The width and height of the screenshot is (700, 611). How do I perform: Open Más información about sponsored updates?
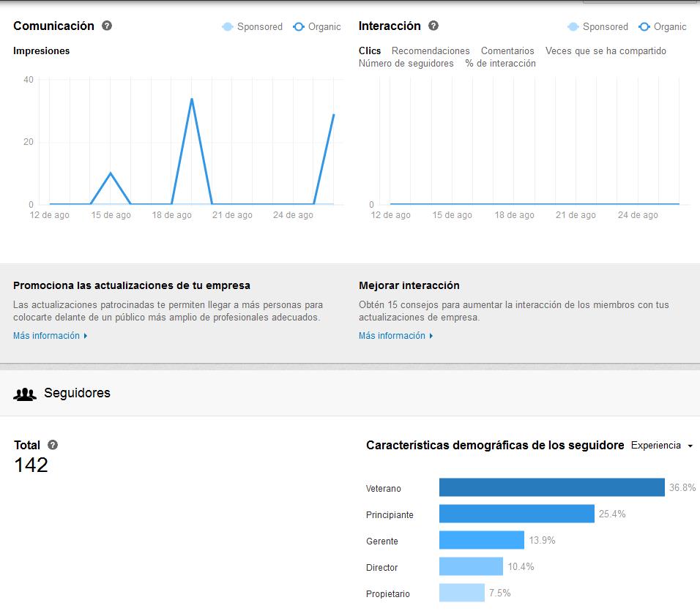point(46,335)
